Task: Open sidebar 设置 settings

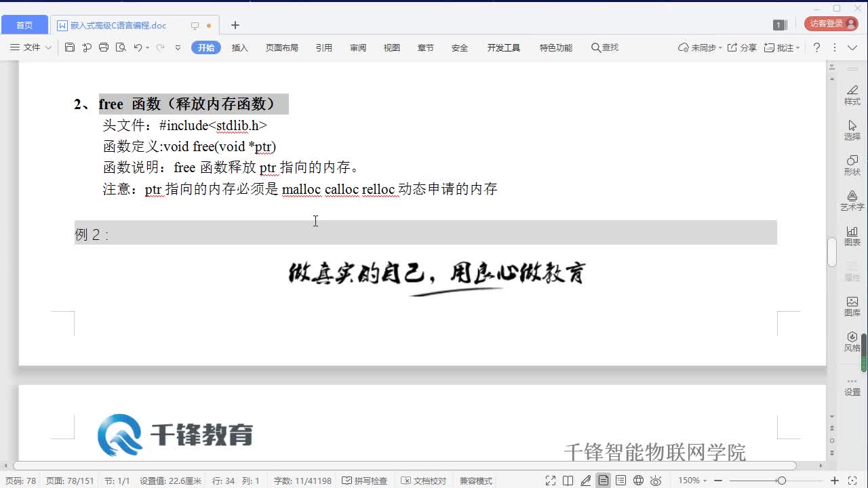Action: [x=852, y=387]
